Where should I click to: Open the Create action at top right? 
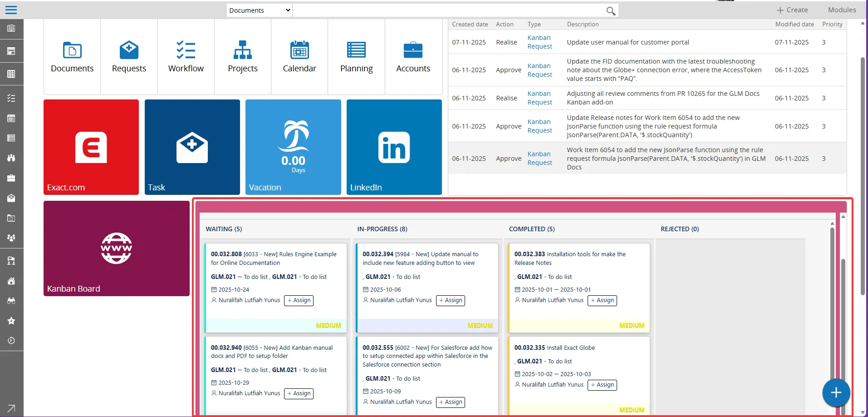(792, 10)
